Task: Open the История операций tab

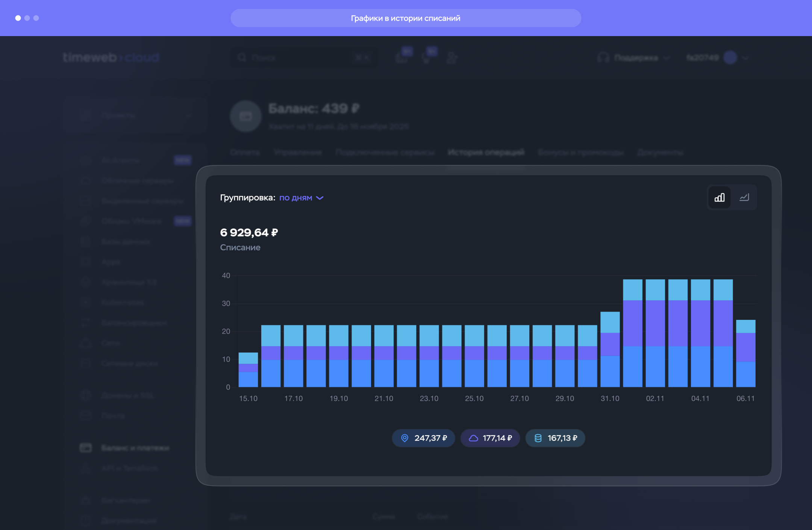Action: point(486,152)
